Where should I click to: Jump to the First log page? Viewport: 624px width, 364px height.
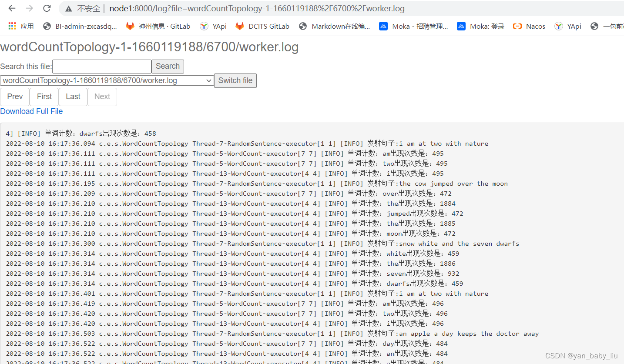point(44,97)
